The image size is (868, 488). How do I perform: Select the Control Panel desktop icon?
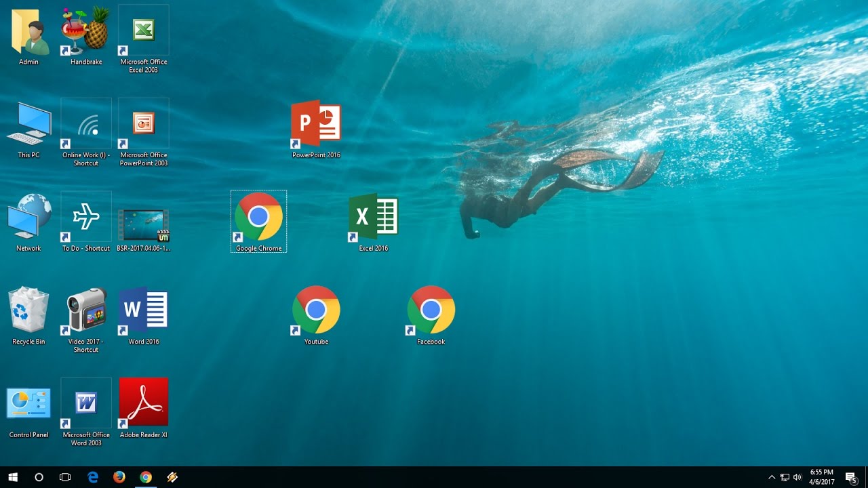[x=28, y=412]
